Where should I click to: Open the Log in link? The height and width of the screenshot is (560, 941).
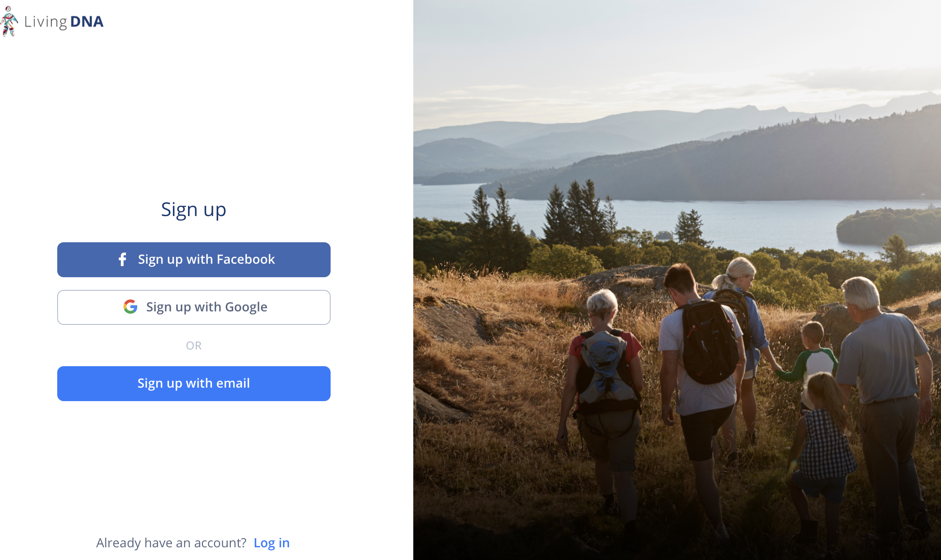pos(272,543)
